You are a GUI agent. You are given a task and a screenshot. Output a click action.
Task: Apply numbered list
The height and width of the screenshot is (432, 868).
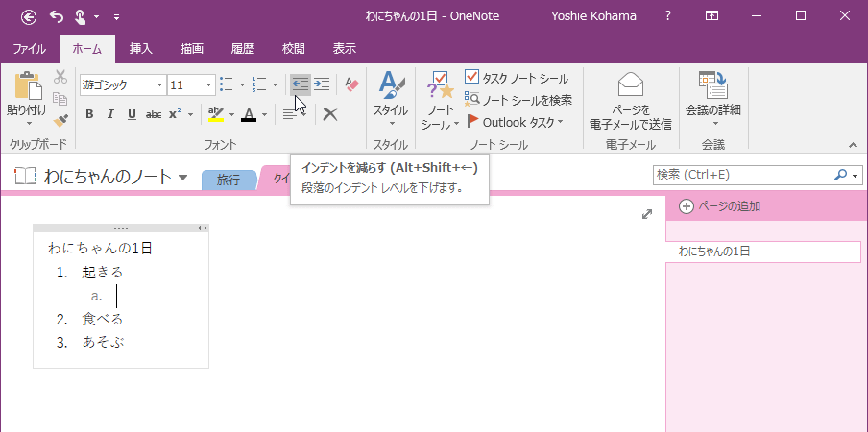point(259,84)
